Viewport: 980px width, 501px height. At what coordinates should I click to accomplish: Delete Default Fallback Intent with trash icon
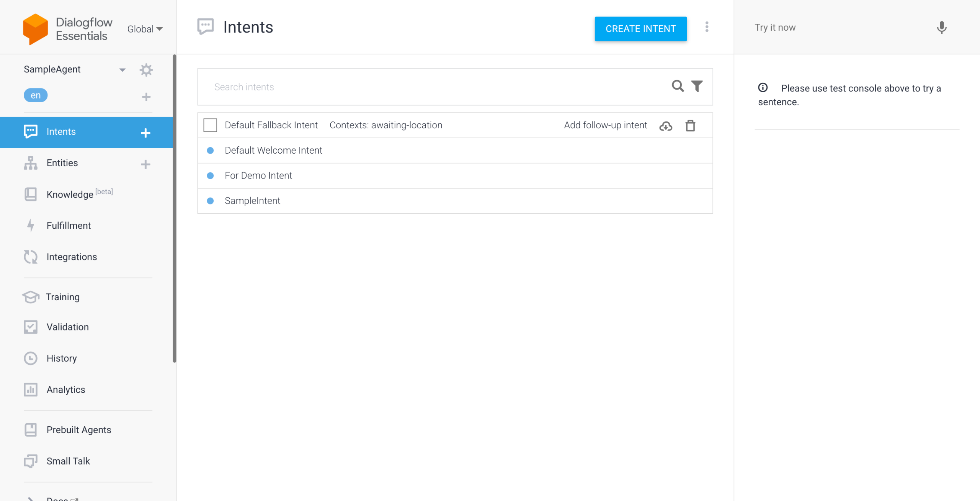click(691, 125)
